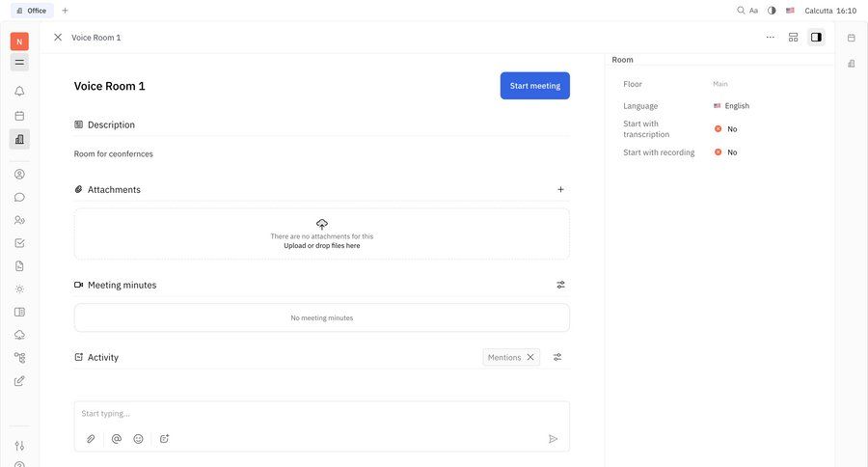Screen dimensions: 868x467
Task: Open the board columns icon in sidebar
Action: (19, 312)
